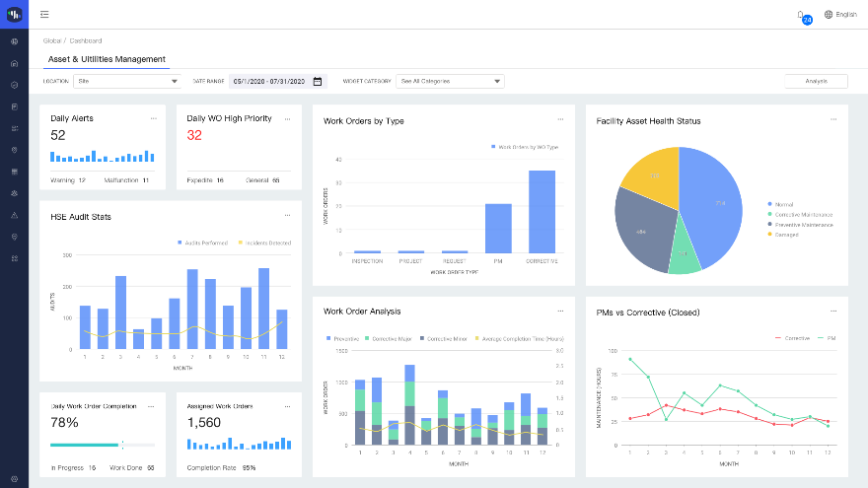
Task: Select the warning triangle sidebar icon
Action: [x=15, y=215]
